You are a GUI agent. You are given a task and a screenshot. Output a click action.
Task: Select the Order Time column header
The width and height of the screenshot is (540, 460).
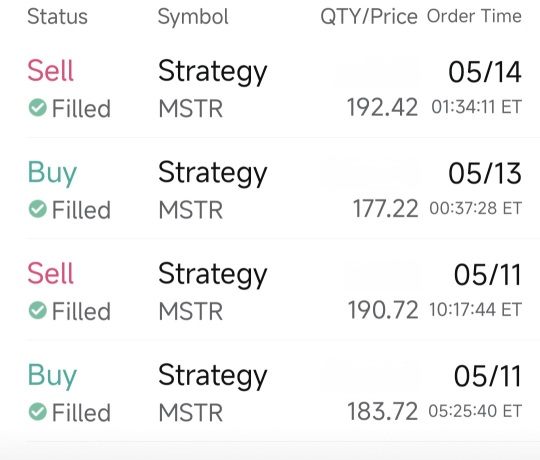pos(474,16)
